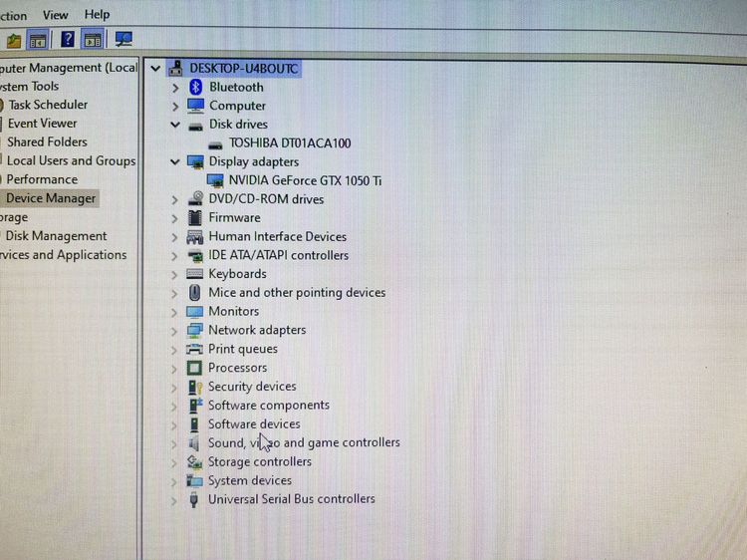The width and height of the screenshot is (747, 560).
Task: Click the DVD/CD-ROM drives icon
Action: tap(195, 199)
